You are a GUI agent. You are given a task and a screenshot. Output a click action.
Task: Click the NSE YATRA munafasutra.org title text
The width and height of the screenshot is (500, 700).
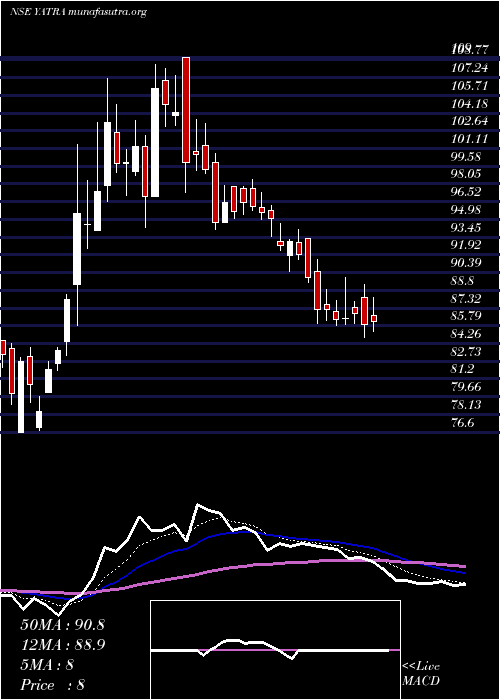[78, 12]
